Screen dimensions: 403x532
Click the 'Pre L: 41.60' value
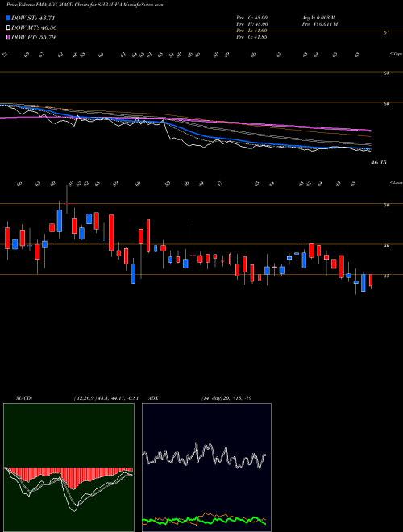tap(252, 31)
